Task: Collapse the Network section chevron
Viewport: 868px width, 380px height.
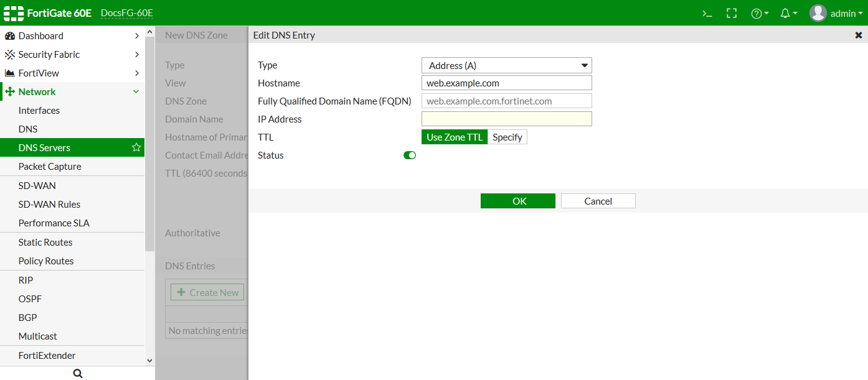Action: pos(136,92)
